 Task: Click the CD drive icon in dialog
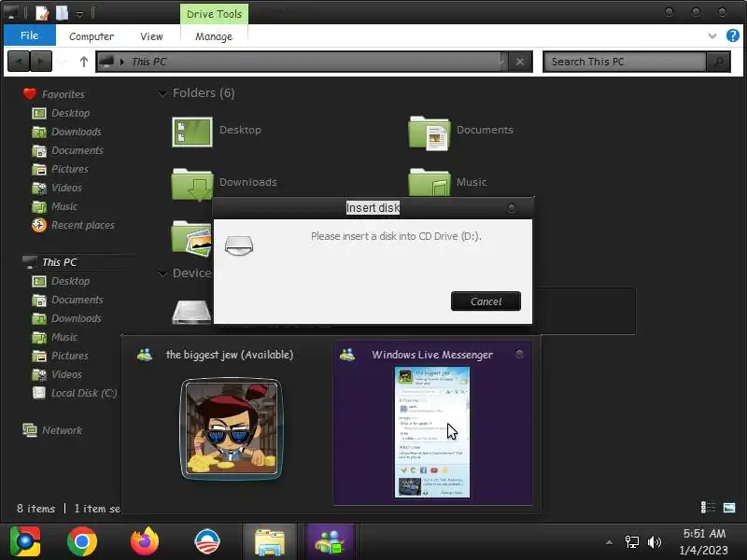[239, 245]
